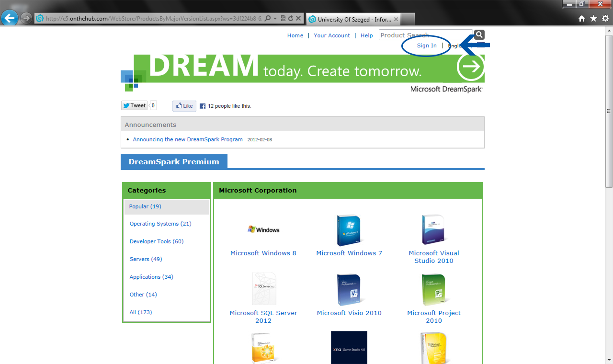Select the Applications (34) category
Viewport: 613px width, 364px height.
point(151,277)
